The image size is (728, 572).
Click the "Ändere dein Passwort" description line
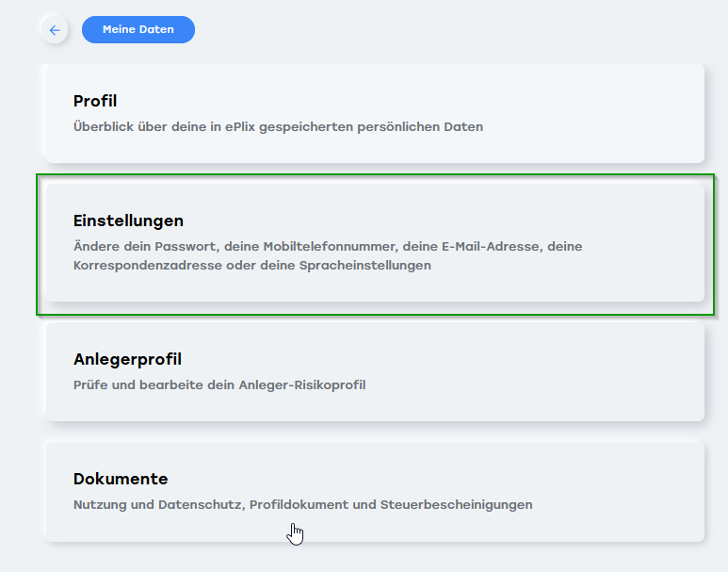[328, 246]
